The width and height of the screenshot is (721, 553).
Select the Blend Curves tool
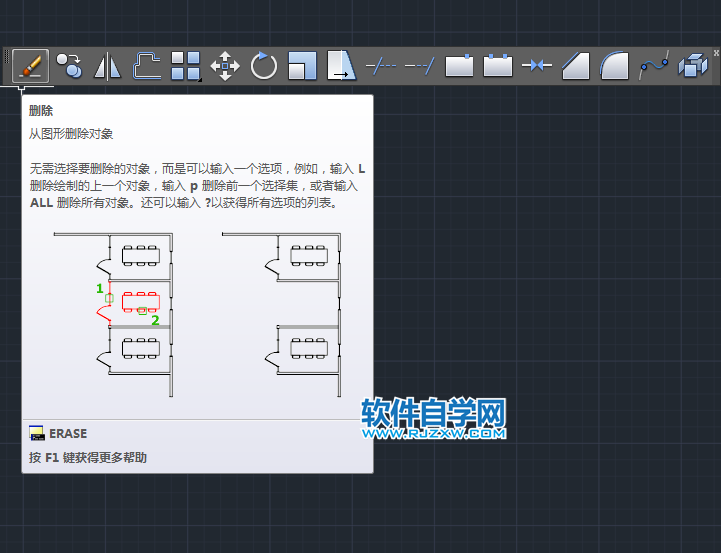(x=653, y=66)
